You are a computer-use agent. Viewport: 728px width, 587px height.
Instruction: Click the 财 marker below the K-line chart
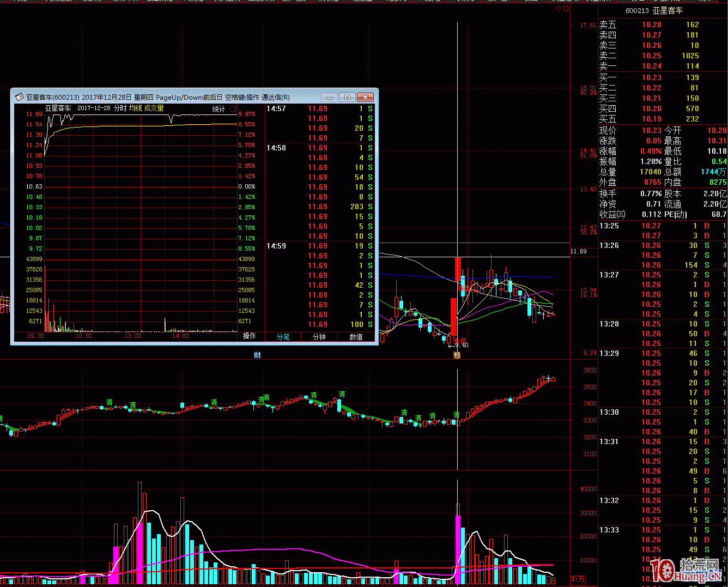(257, 355)
